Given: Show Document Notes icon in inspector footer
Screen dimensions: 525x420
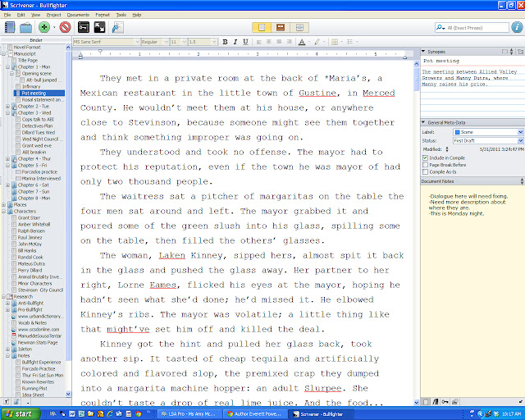Looking at the screenshot, I should 426,402.
